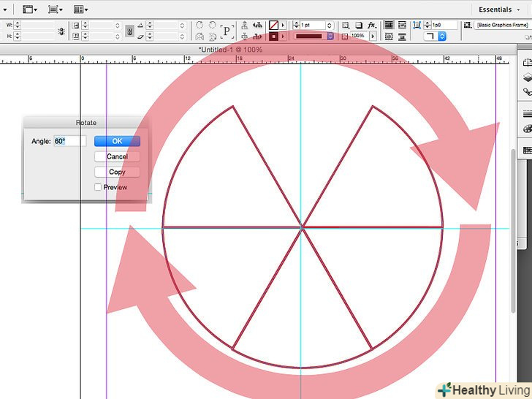The width and height of the screenshot is (532, 399).
Task: Open the screen mode icon menu
Action: point(55,9)
